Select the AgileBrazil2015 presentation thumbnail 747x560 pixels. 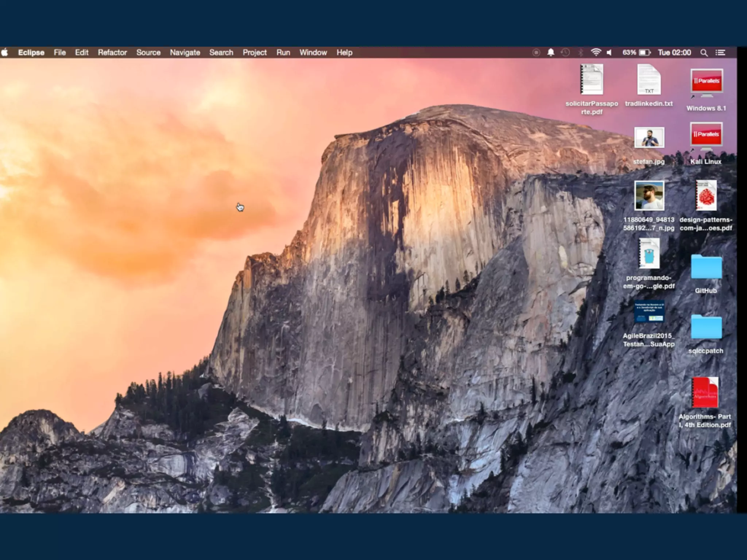[x=649, y=312]
